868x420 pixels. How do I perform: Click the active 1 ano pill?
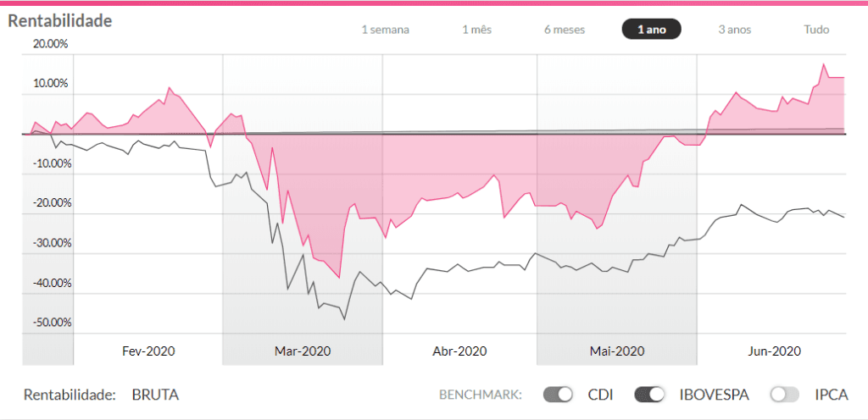[652, 30]
